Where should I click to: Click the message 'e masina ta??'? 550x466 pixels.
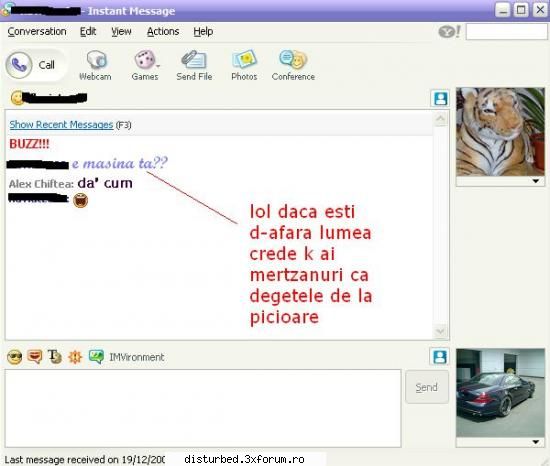[120, 163]
